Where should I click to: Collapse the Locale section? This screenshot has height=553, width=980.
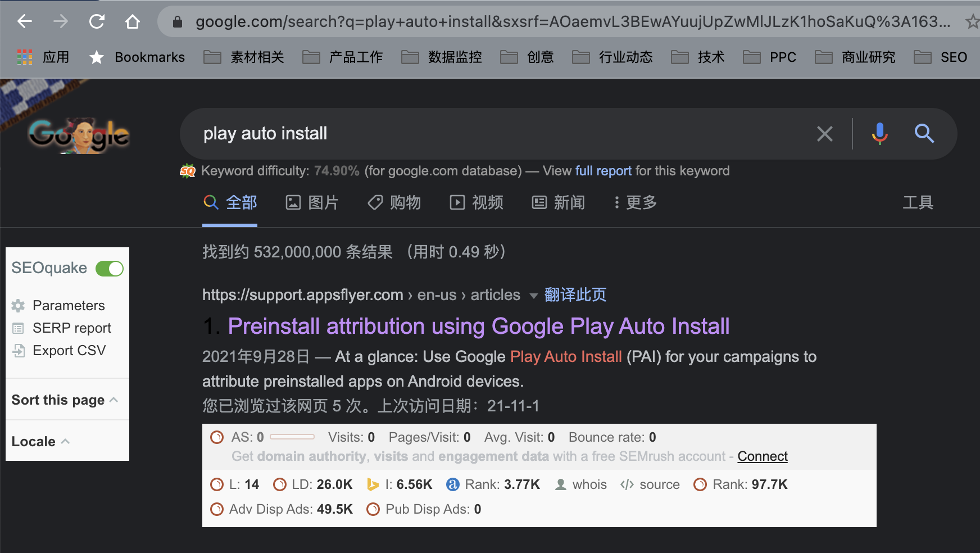coord(40,441)
